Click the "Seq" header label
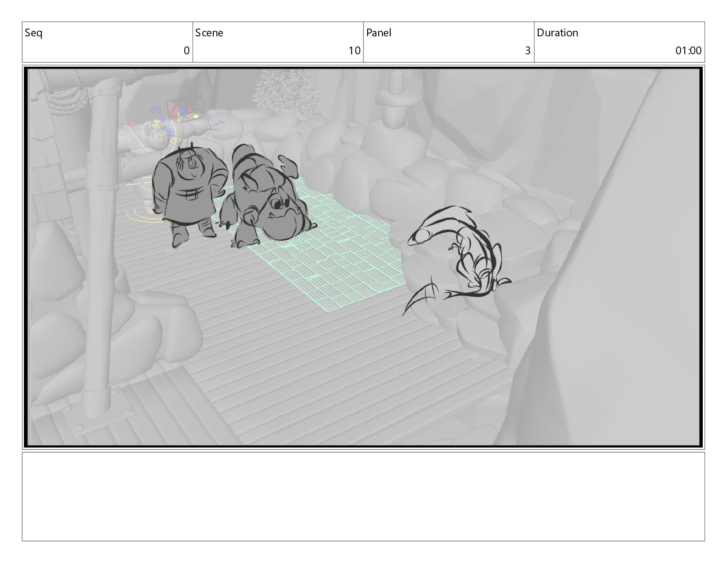 coord(34,33)
